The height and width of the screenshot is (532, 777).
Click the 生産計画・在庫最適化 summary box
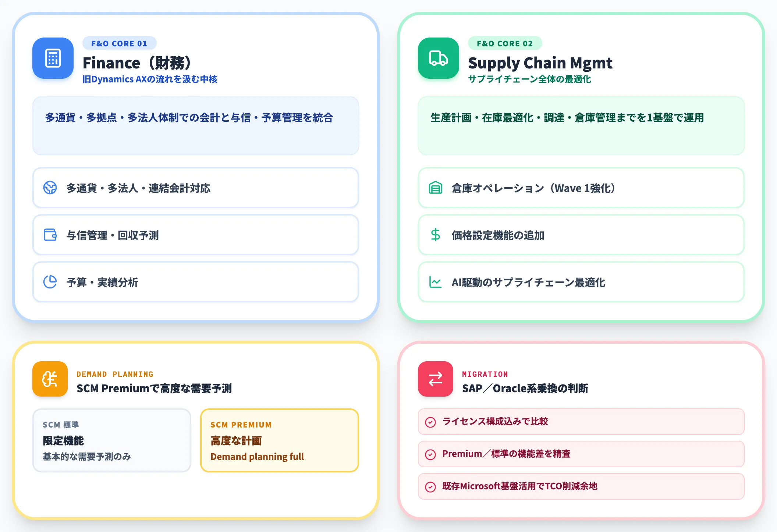581,126
